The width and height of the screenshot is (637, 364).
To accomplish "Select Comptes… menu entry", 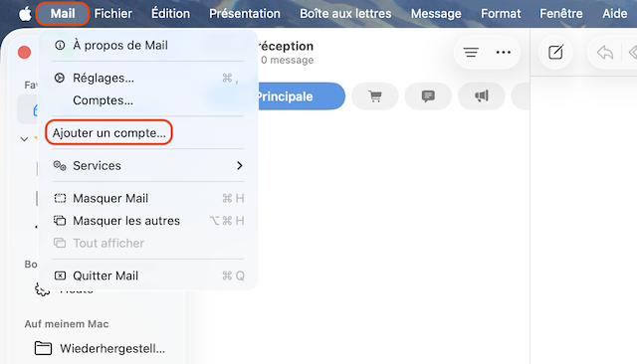I will coord(148,100).
